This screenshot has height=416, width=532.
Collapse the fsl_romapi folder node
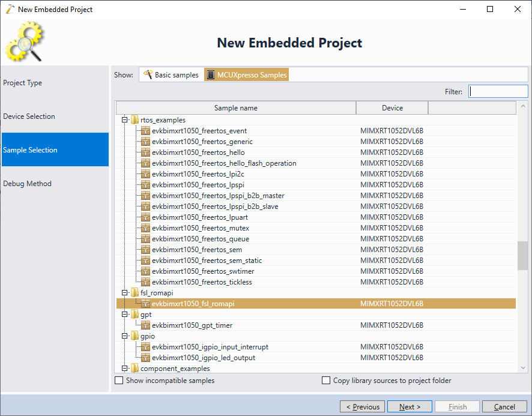pos(124,292)
